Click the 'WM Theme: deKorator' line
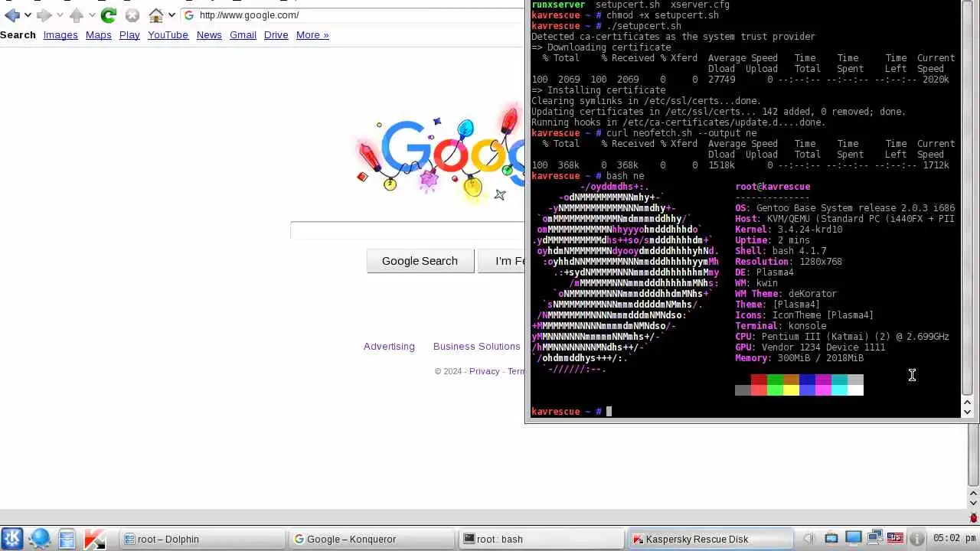Image resolution: width=980 pixels, height=551 pixels. click(786, 294)
